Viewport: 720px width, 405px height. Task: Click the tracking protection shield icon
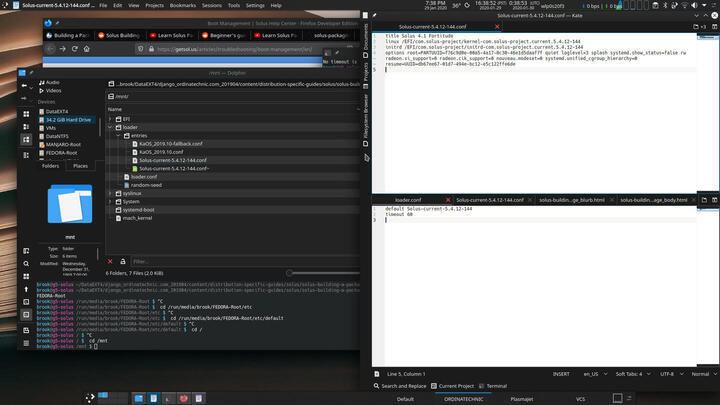pyautogui.click(x=141, y=49)
